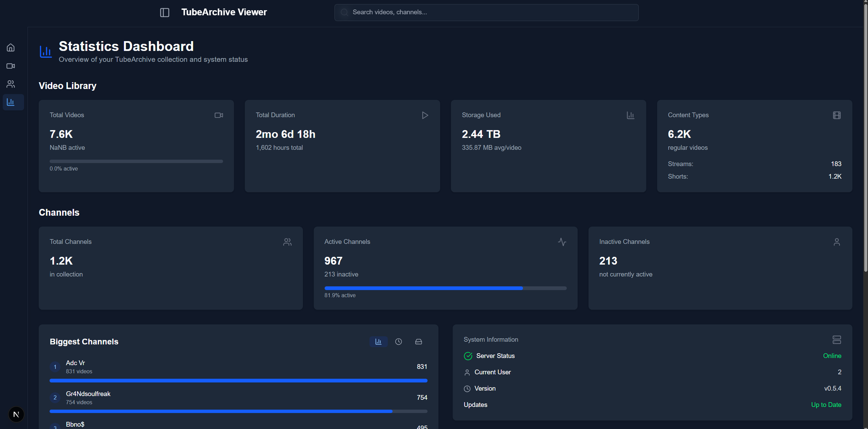Click the 6.2K regular videos value

pyautogui.click(x=679, y=134)
